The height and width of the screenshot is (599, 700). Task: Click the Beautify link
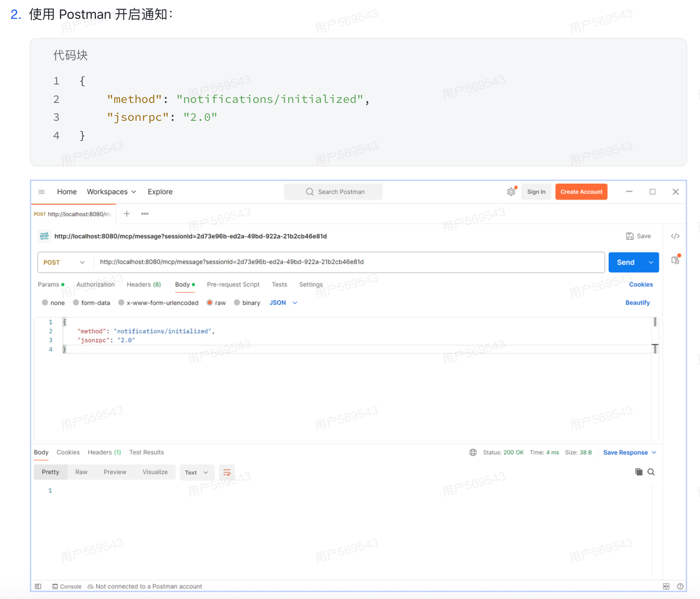tap(638, 303)
